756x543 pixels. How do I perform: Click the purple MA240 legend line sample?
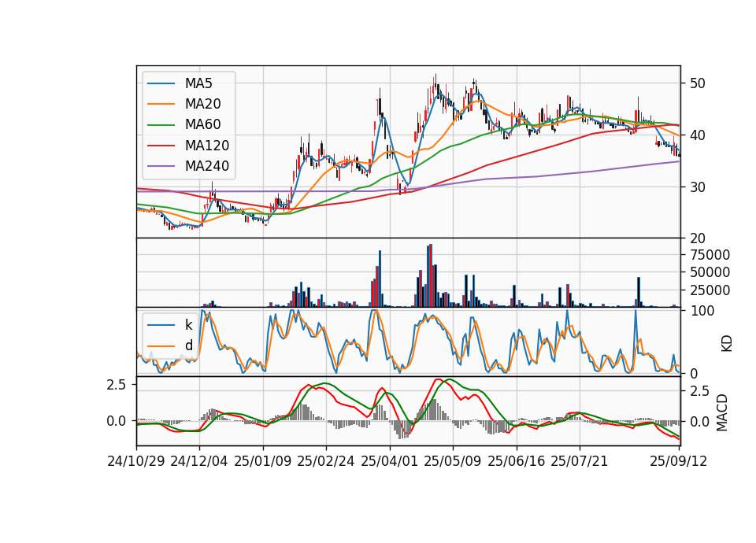(x=161, y=167)
